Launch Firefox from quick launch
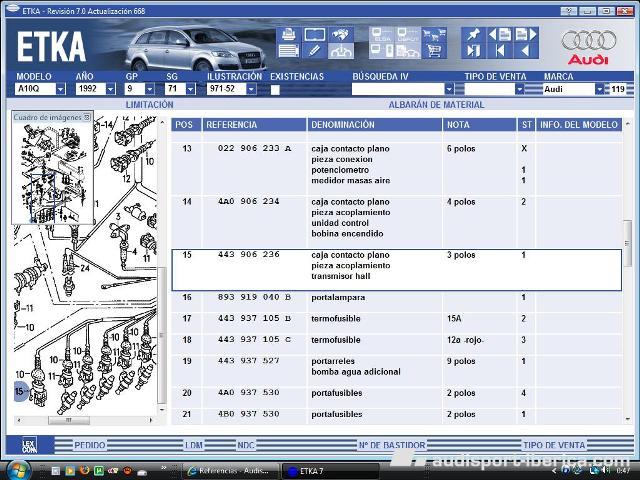This screenshot has height=480, width=640. 84,471
